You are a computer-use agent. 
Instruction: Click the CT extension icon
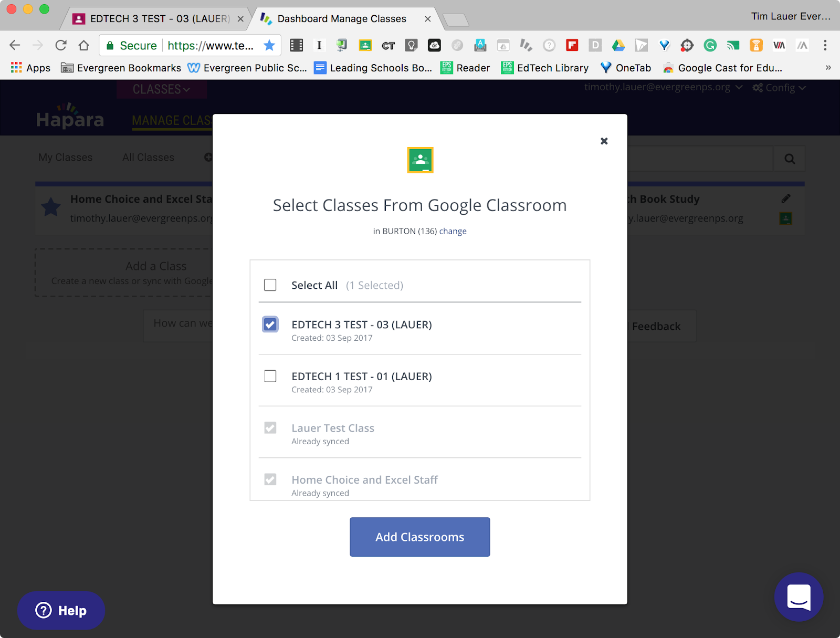click(388, 45)
